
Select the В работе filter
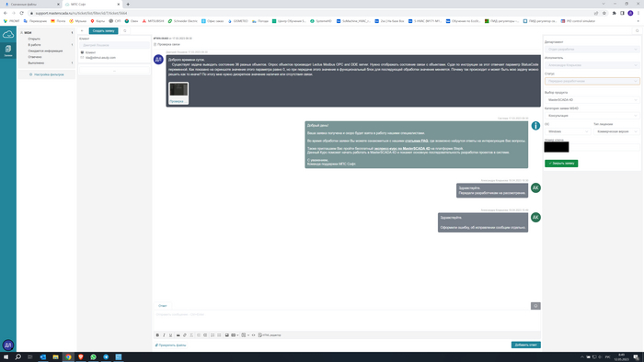(x=35, y=45)
